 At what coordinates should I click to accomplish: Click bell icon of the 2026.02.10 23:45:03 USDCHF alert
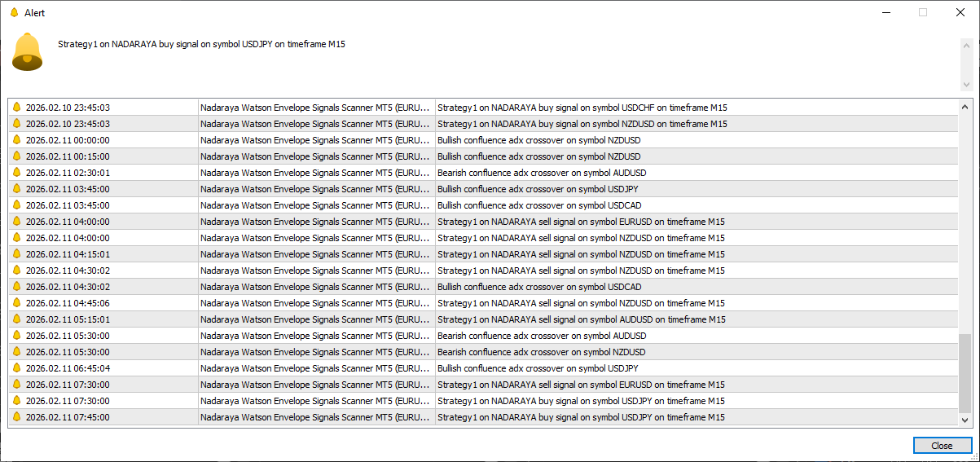pyautogui.click(x=15, y=108)
